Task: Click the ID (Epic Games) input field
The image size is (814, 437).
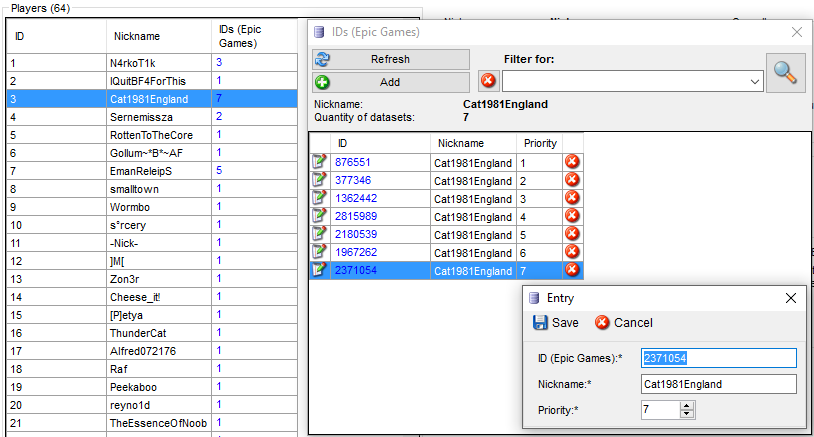Action: click(717, 358)
